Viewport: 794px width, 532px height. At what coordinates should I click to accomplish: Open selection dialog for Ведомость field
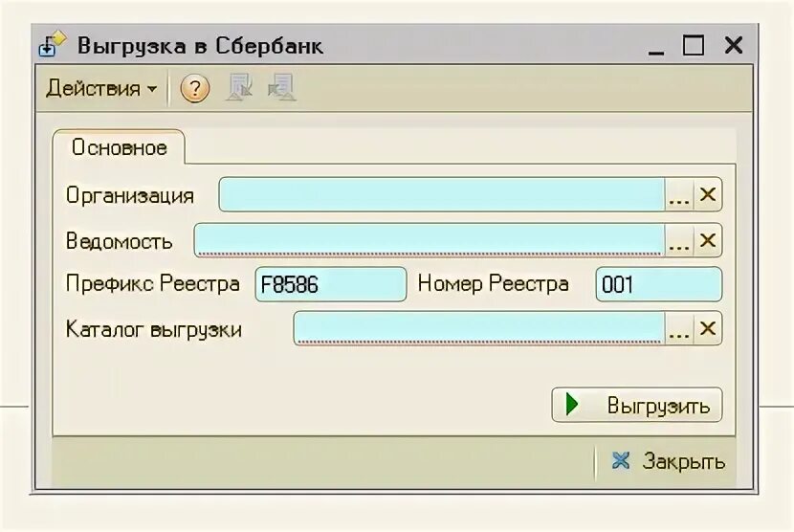tap(679, 239)
